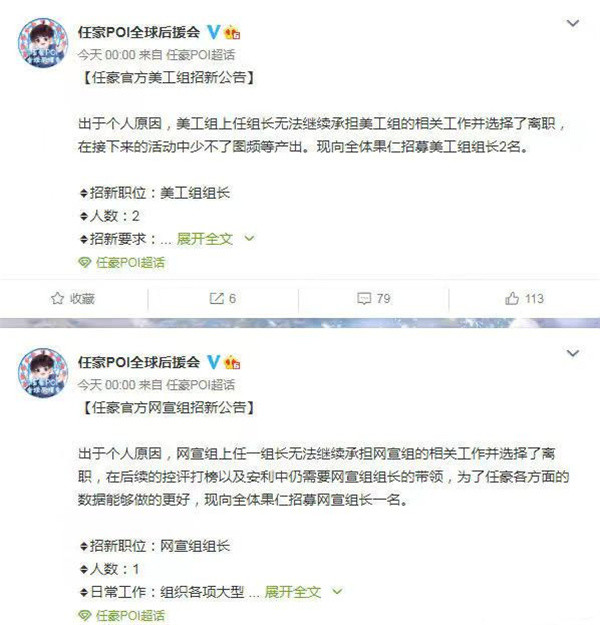
Task: Click the second post's profile avatar
Action: pos(43,373)
